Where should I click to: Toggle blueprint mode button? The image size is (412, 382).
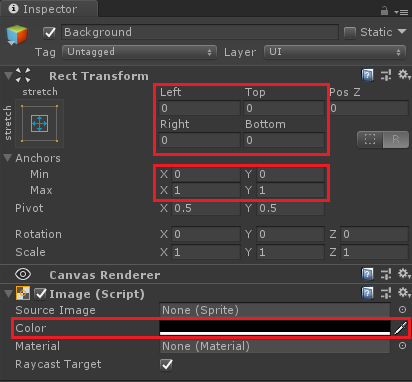click(370, 139)
